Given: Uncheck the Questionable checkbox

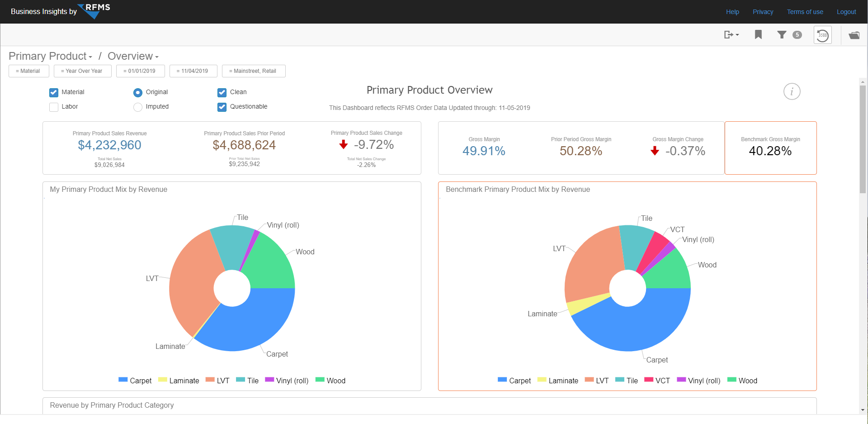Looking at the screenshot, I should 222,107.
